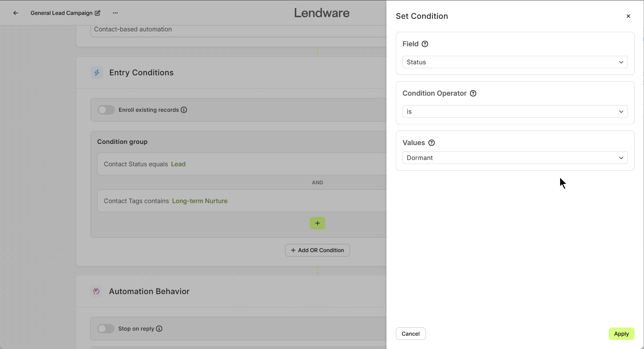Click the Field help question mark icon
The height and width of the screenshot is (349, 644).
(x=425, y=44)
